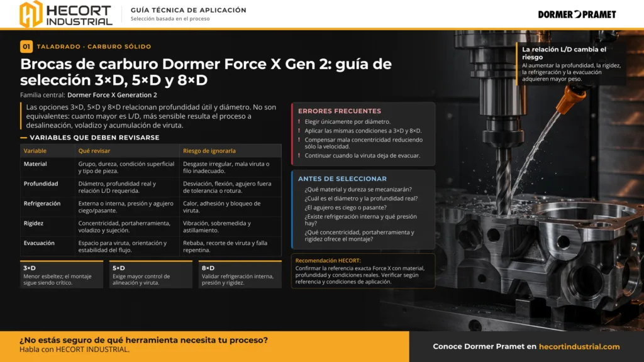Click the Material row label
This screenshot has width=644, height=362.
pyautogui.click(x=35, y=164)
